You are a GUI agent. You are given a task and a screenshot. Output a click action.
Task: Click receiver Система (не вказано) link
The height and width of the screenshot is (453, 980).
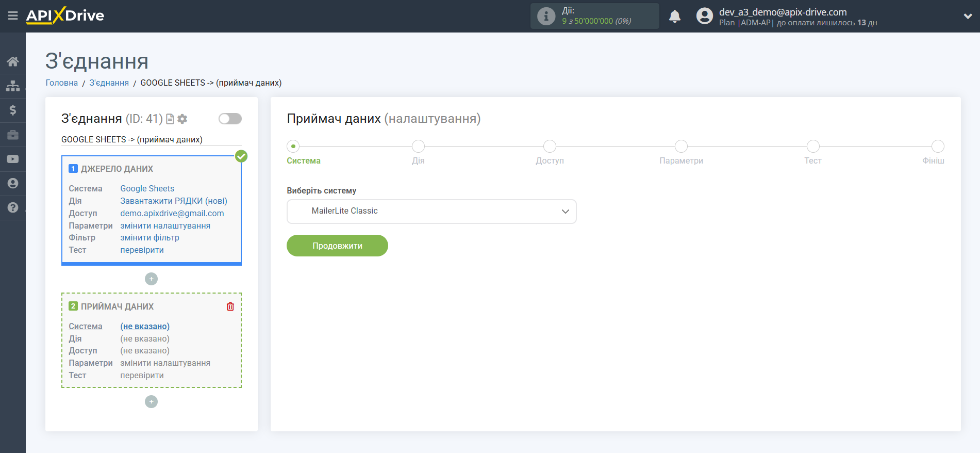tap(145, 326)
